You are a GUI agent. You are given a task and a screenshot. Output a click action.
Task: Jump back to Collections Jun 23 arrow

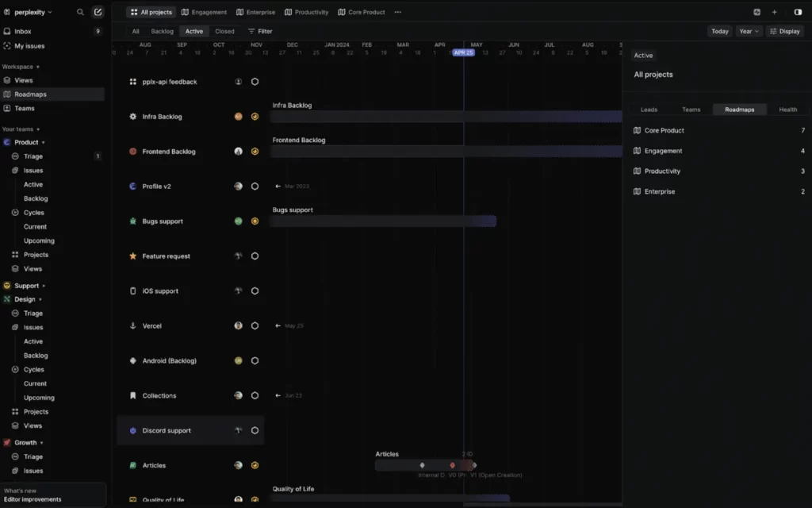click(x=278, y=395)
